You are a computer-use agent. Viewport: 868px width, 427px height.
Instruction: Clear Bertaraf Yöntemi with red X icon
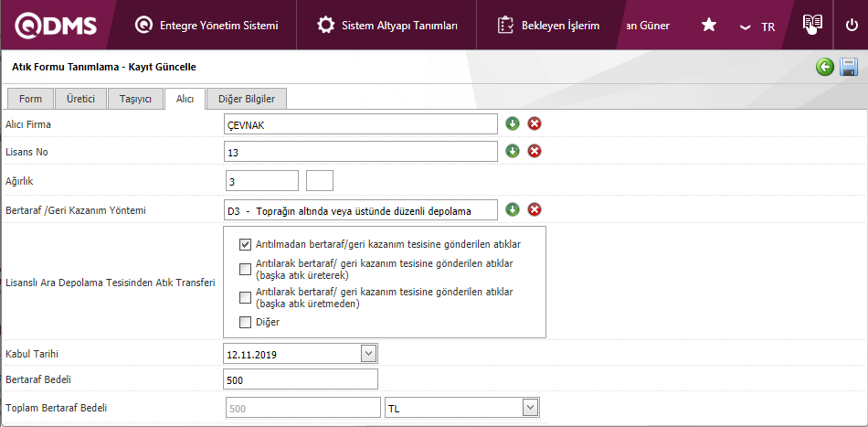(x=535, y=209)
